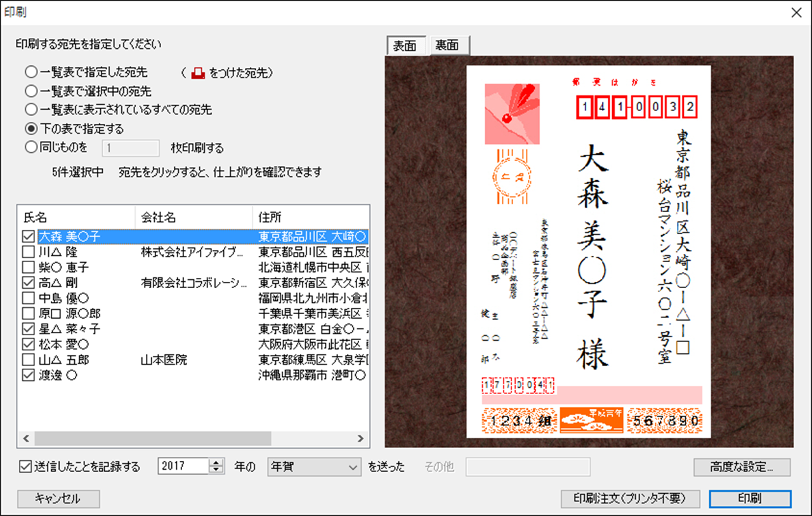
Task: Click the horizontal scrollbar thumb of list
Action: (x=153, y=439)
